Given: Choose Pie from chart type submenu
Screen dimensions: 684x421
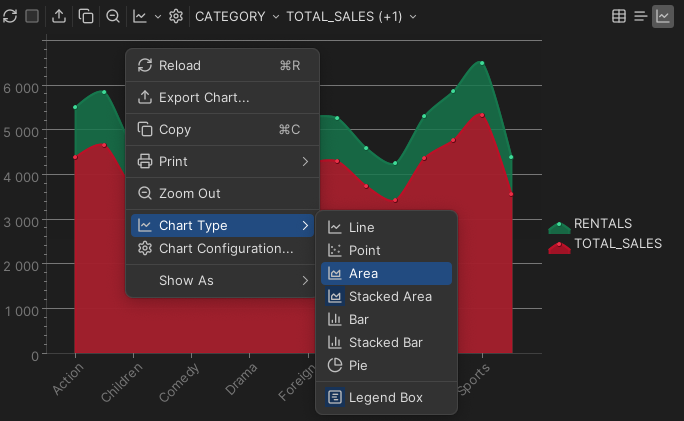Looking at the screenshot, I should (x=357, y=365).
